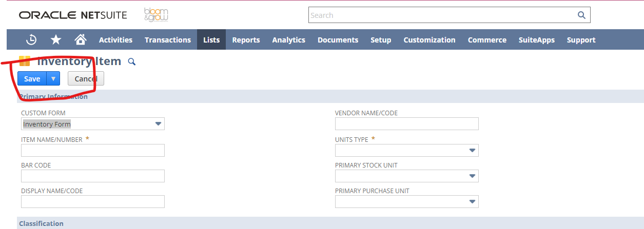Open the SuiteApps menu
This screenshot has height=229, width=644.
coord(537,40)
